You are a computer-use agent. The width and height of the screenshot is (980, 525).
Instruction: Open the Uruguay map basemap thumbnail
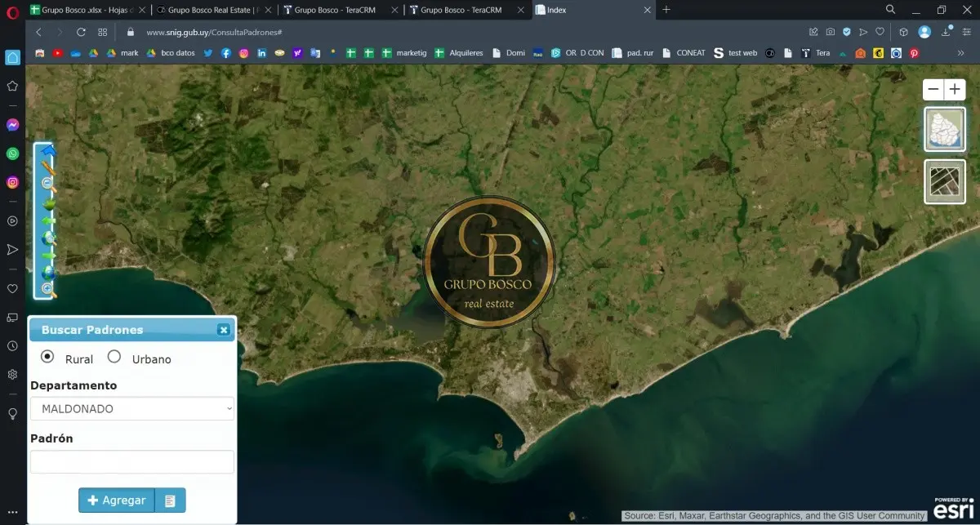945,129
